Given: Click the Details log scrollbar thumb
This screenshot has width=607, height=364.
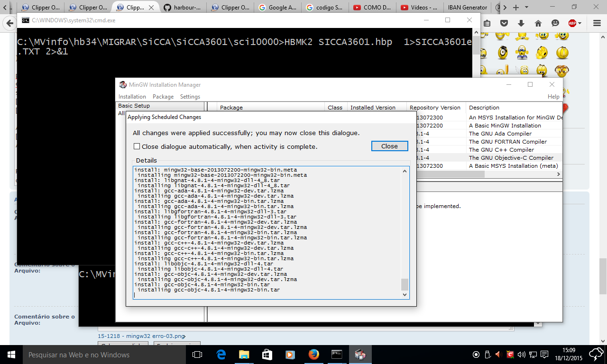Looking at the screenshot, I should [405, 284].
